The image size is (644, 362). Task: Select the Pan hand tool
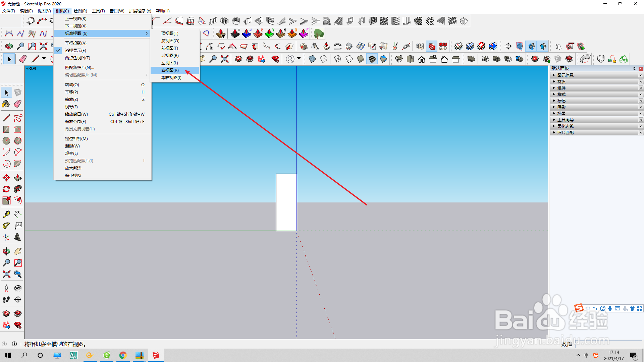pyautogui.click(x=18, y=251)
